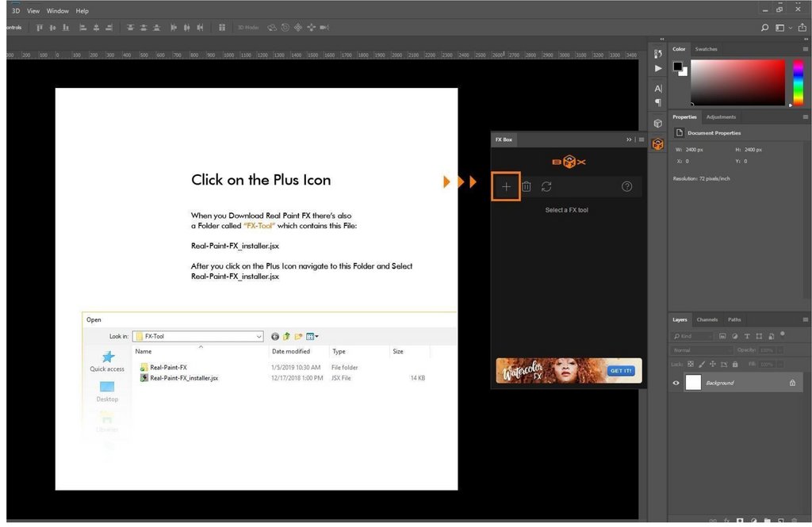The image size is (812, 527).
Task: Select the Background layer thumbnail
Action: tap(693, 383)
